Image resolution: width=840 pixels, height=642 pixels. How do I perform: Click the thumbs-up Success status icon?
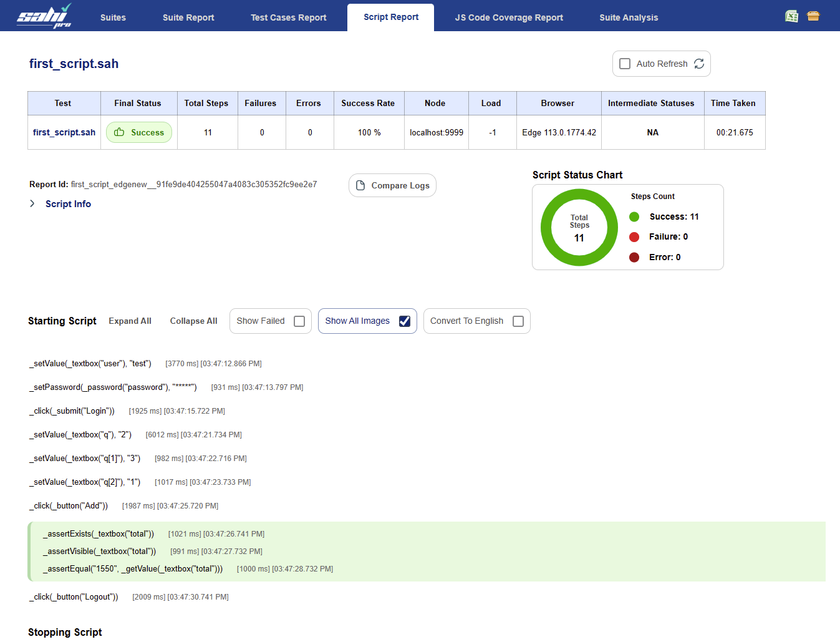(x=119, y=132)
